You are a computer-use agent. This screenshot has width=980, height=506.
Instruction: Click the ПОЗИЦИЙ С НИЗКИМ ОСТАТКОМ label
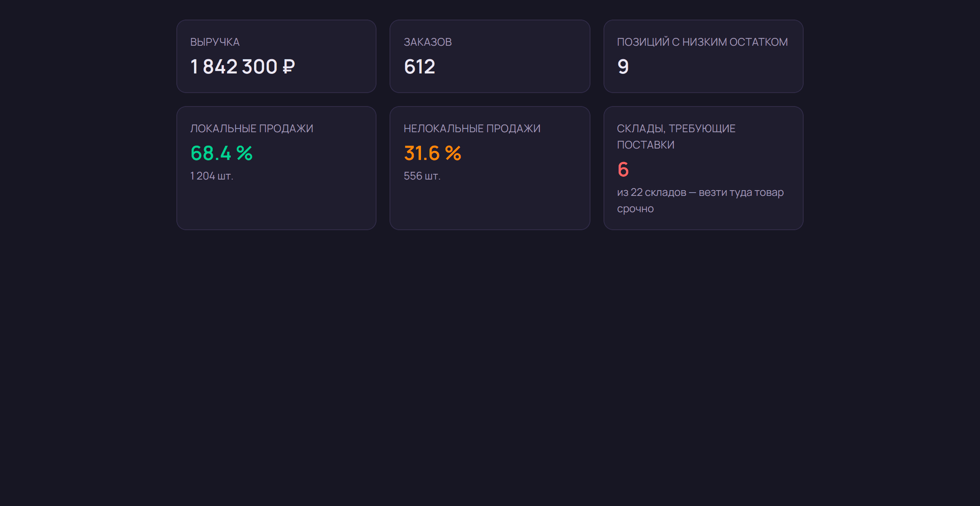(x=702, y=42)
